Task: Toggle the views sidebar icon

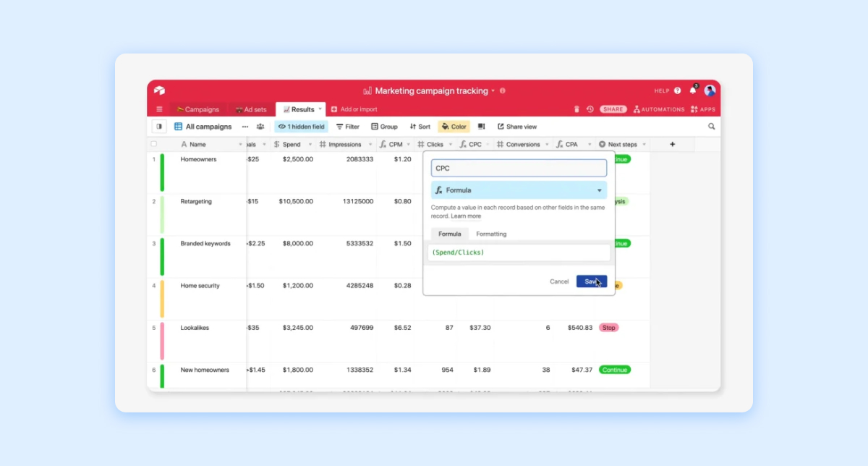Action: [159, 127]
